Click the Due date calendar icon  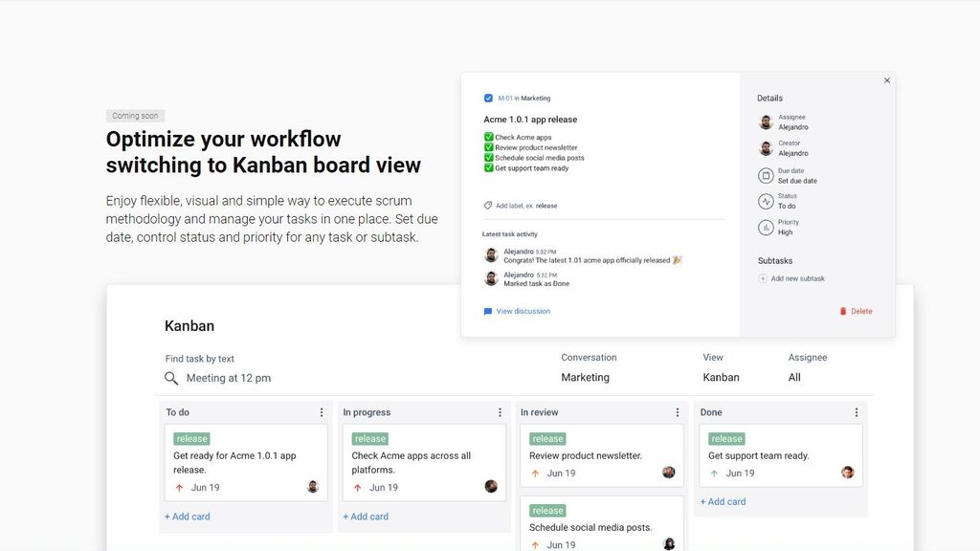766,176
